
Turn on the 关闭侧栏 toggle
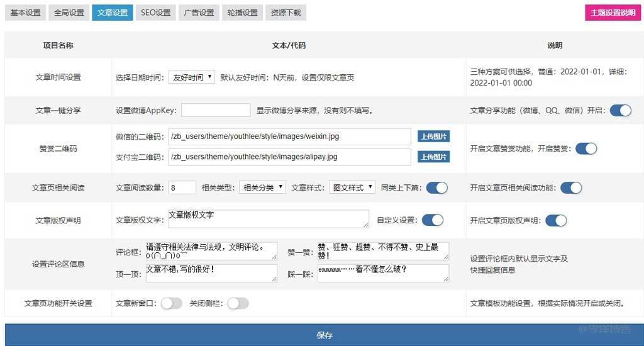pyautogui.click(x=238, y=303)
